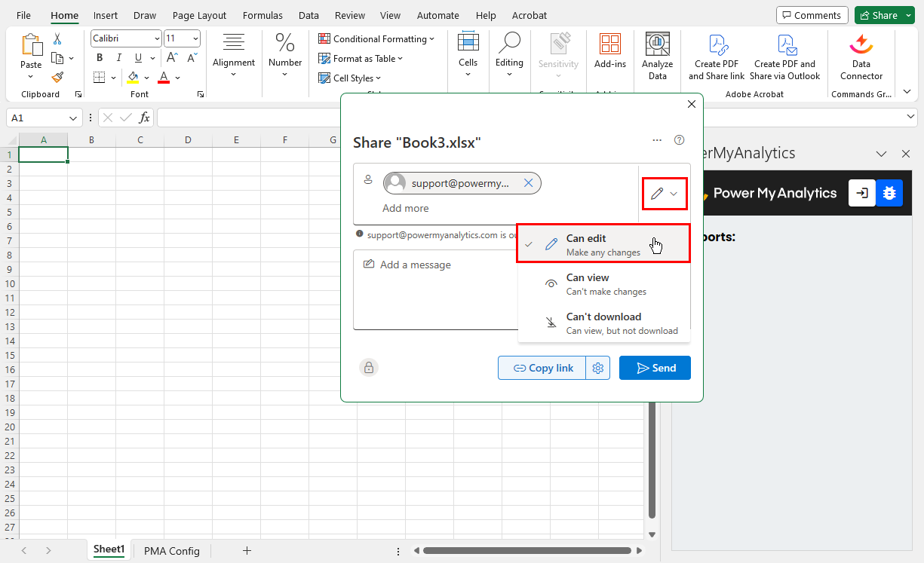Screen dimensions: 924x563
Task: Click the bug icon in Power My Analytics
Action: click(889, 193)
